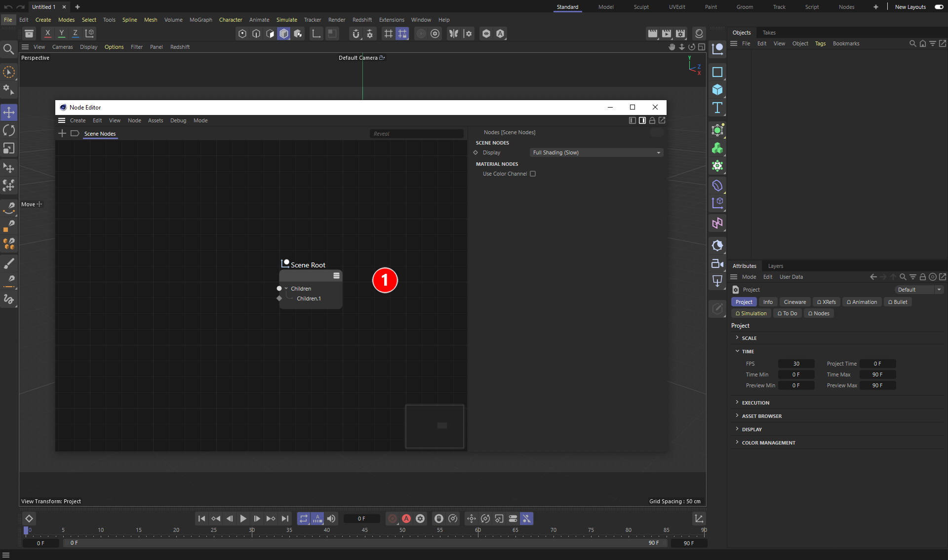Viewport: 948px width, 560px height.
Task: Click the Text spline tool icon
Action: click(717, 108)
